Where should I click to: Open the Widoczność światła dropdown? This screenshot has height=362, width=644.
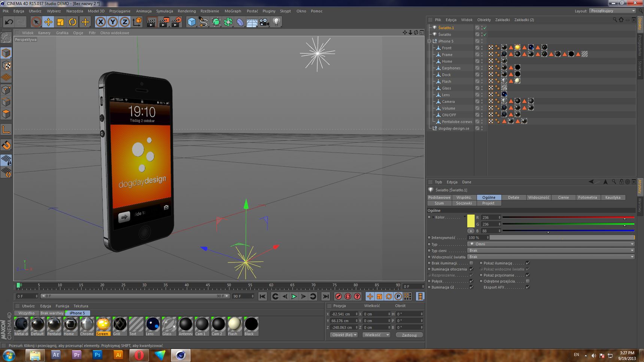pyautogui.click(x=551, y=257)
